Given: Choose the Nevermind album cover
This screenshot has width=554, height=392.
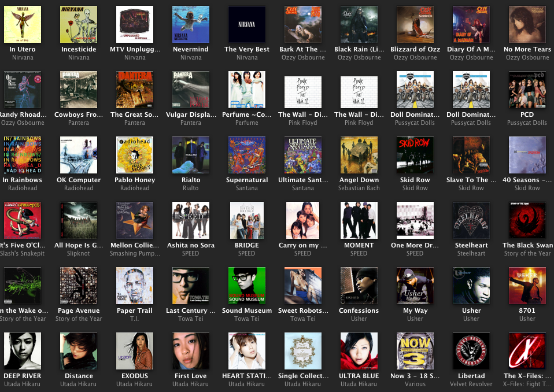Looking at the screenshot, I should [191, 24].
